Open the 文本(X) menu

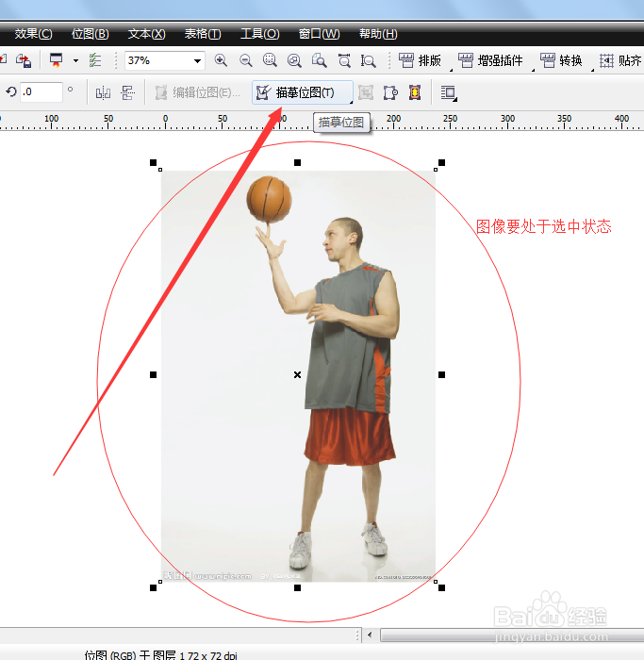(146, 34)
